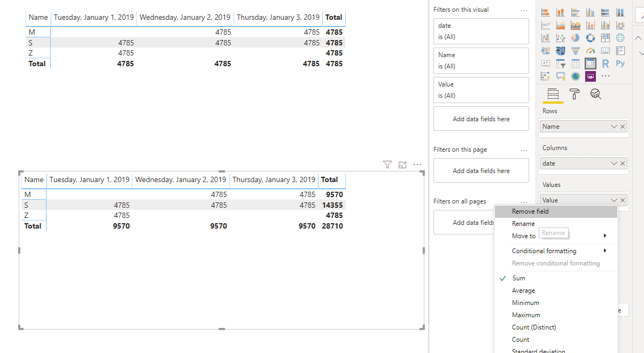Screen dimensions: 644x353
Task: Insert a Treemap visual
Action: (606, 38)
